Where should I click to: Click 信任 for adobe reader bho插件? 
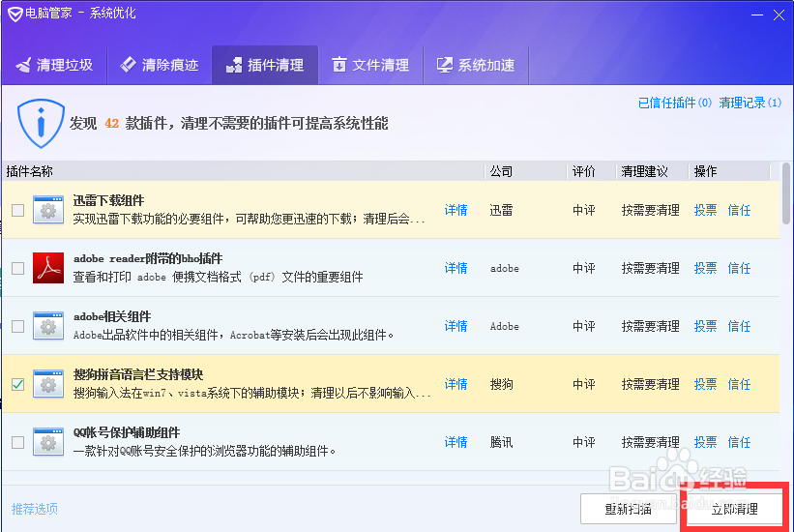[x=739, y=268]
